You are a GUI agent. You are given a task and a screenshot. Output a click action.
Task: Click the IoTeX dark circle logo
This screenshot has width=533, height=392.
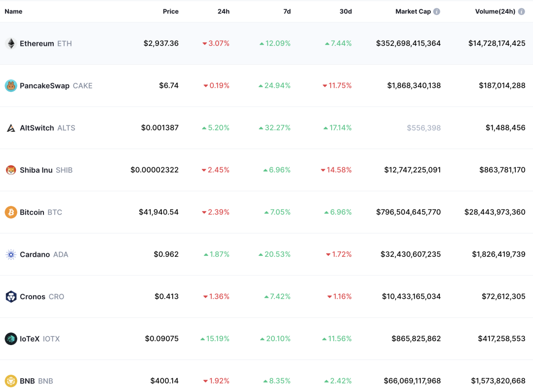(11, 339)
